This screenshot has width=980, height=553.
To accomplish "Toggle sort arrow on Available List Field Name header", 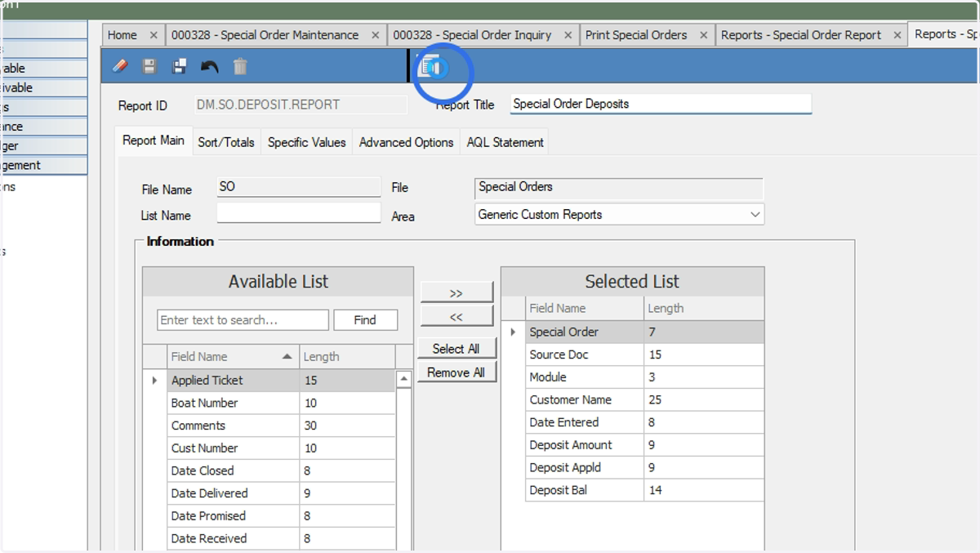I will click(287, 357).
